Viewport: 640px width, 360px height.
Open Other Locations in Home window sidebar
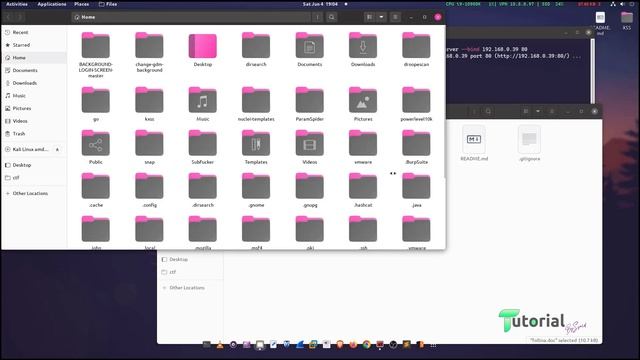33,193
